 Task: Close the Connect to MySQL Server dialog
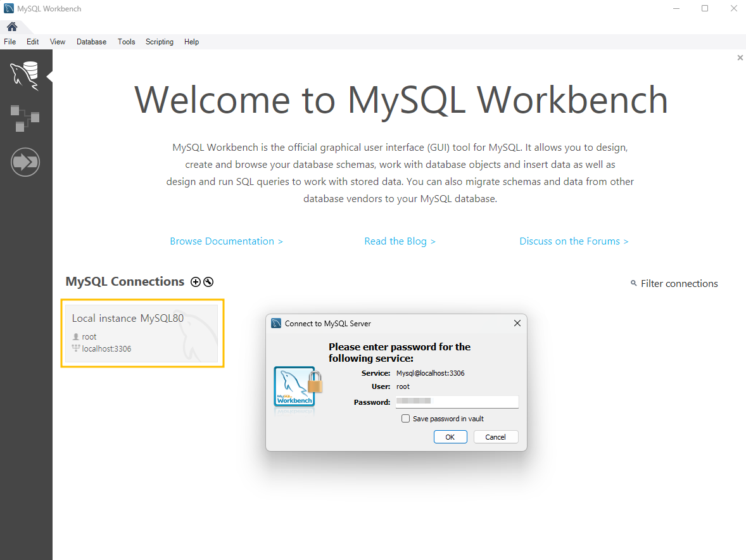point(517,324)
